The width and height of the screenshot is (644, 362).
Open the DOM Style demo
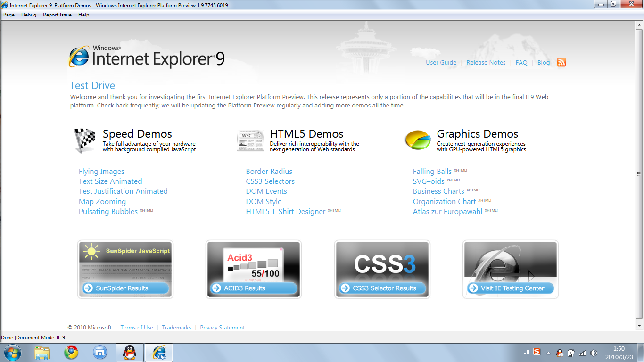point(264,202)
